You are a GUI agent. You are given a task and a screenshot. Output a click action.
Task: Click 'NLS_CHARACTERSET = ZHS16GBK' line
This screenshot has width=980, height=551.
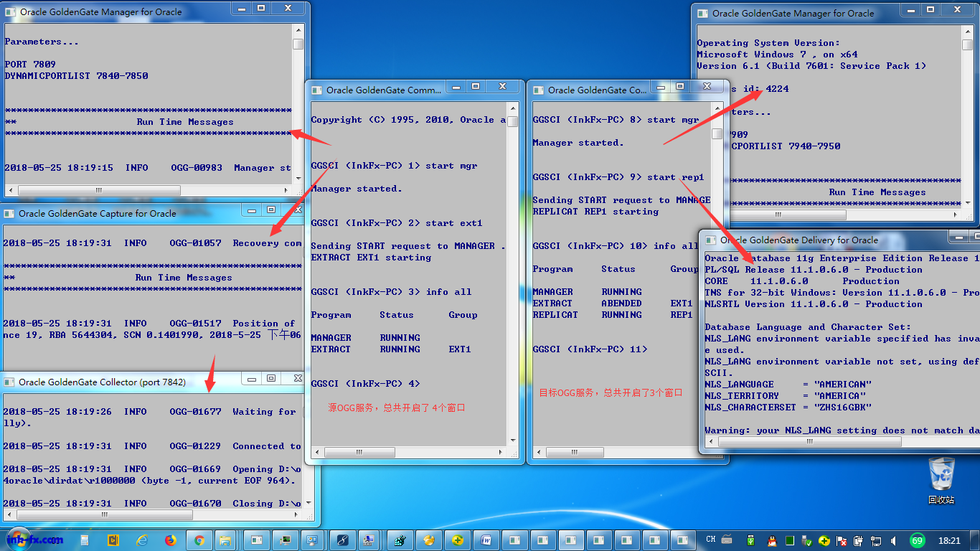click(788, 408)
